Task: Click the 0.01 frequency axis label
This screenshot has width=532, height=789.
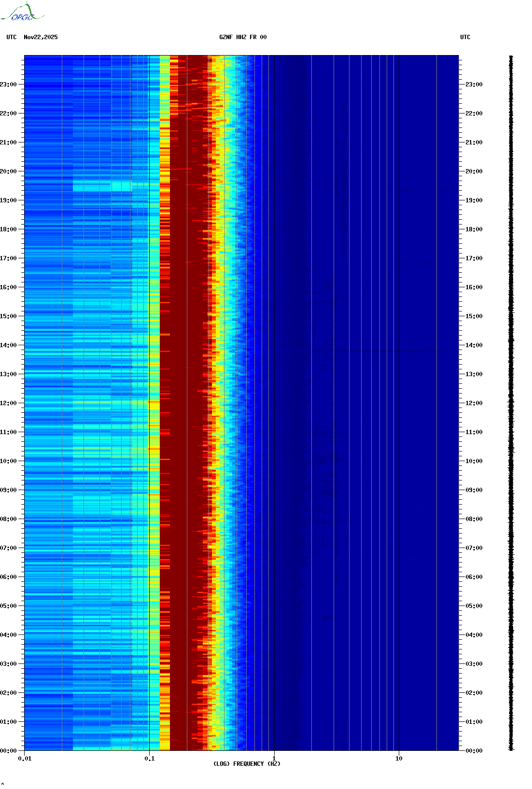Action: point(25,758)
